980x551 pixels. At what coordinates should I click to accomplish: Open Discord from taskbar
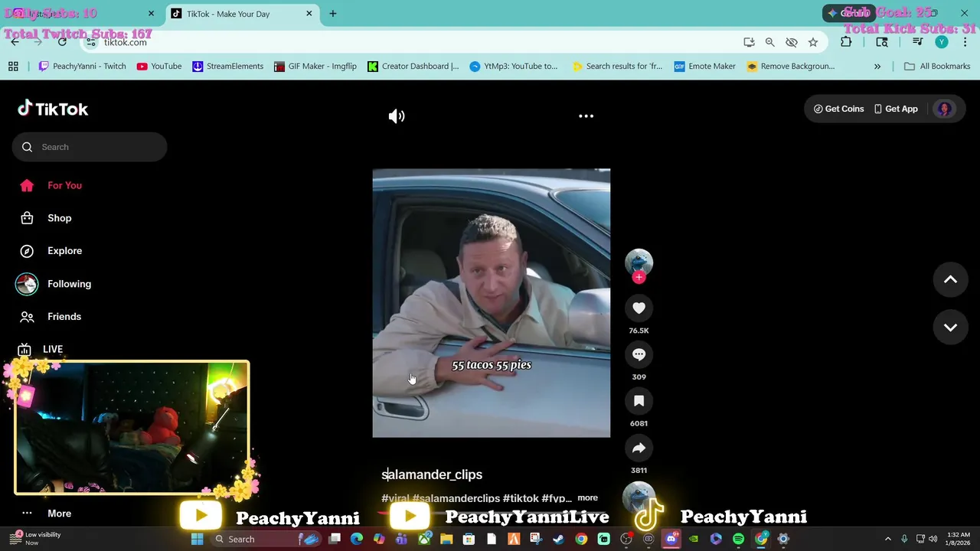pyautogui.click(x=671, y=539)
